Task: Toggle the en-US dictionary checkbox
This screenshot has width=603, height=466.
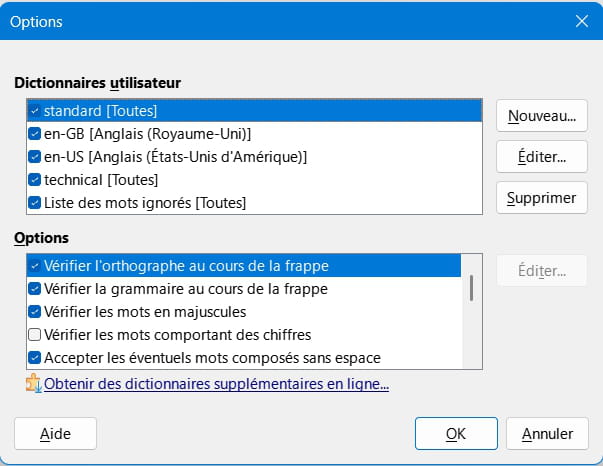Action: point(35,157)
